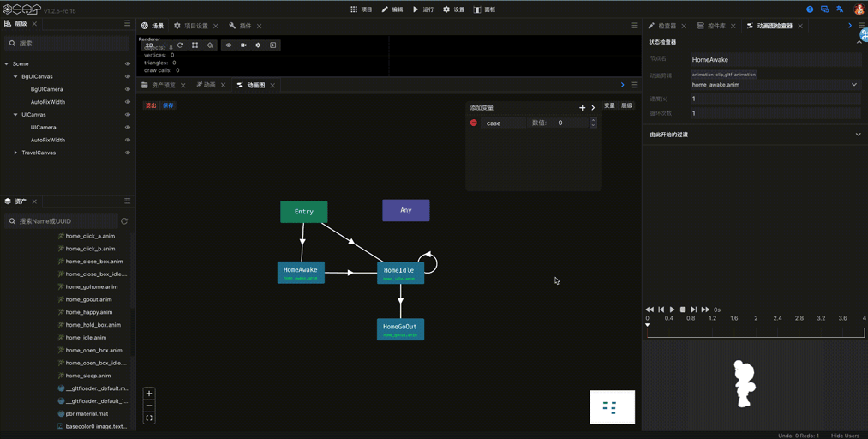Open the help question mark icon
The width and height of the screenshot is (868, 439).
810,9
